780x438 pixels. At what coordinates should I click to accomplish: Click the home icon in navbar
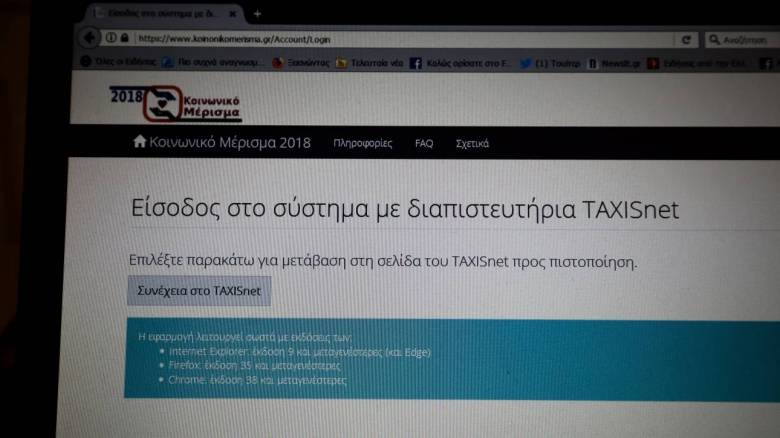tap(140, 141)
